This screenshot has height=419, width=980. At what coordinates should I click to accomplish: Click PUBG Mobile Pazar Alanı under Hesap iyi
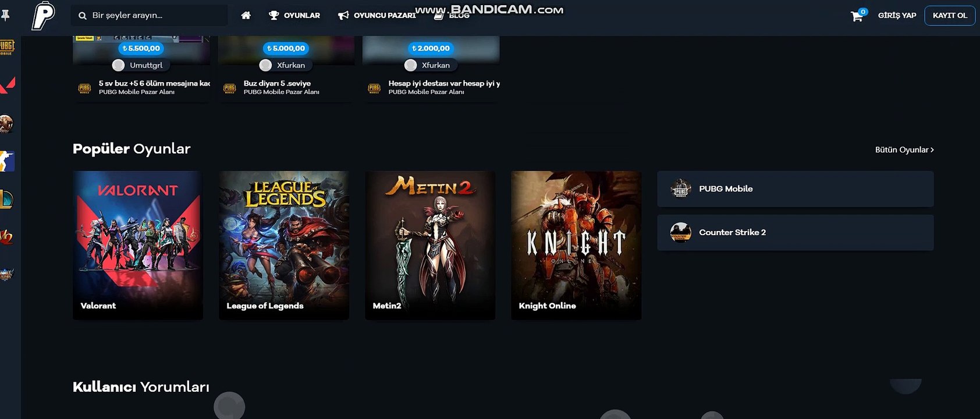[x=427, y=92]
